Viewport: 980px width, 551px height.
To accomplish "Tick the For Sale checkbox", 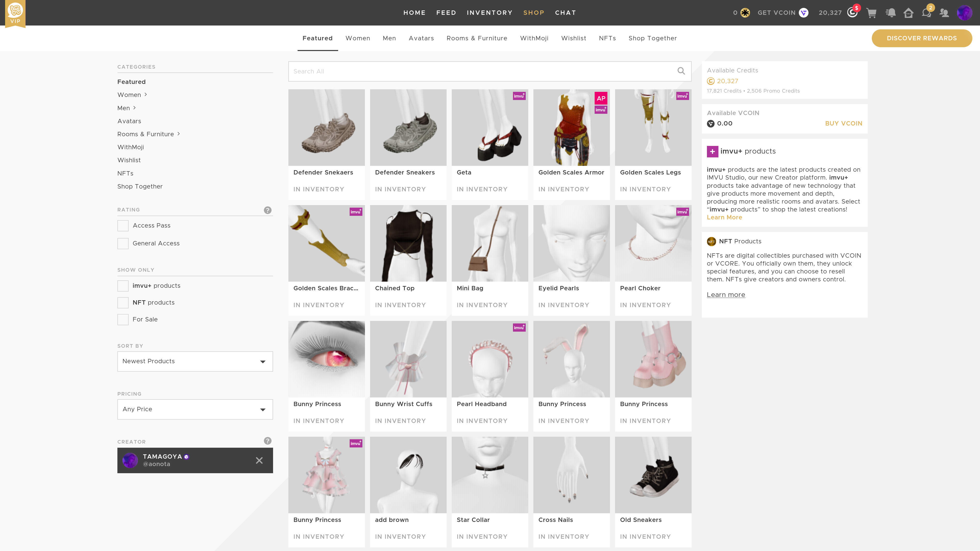I will pos(123,319).
